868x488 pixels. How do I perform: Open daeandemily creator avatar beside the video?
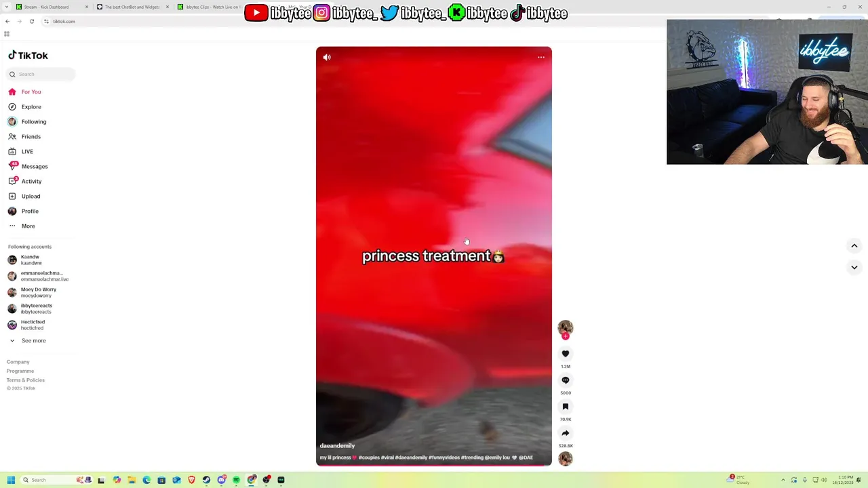(566, 327)
